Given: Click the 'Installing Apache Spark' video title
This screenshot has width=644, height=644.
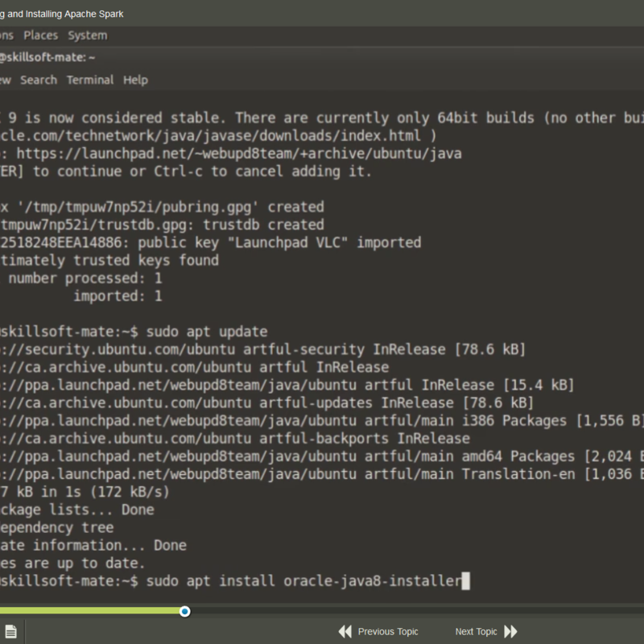Looking at the screenshot, I should coord(62,14).
